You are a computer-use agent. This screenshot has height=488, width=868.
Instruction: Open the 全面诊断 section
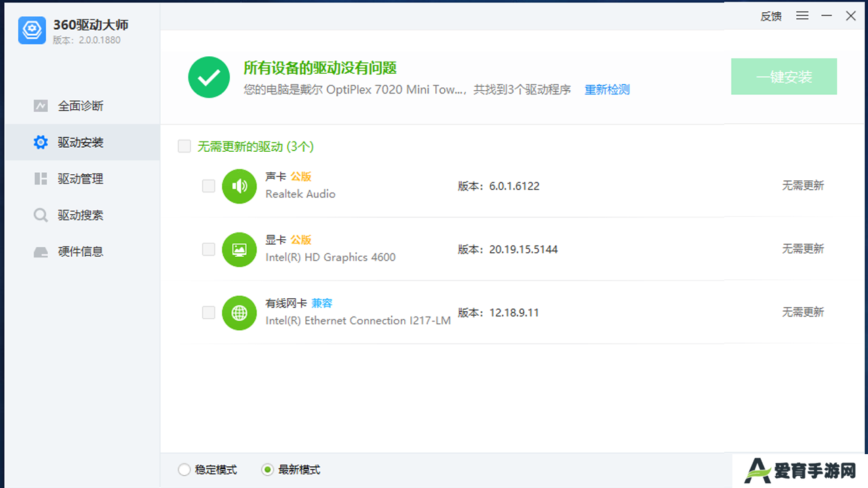pos(82,106)
